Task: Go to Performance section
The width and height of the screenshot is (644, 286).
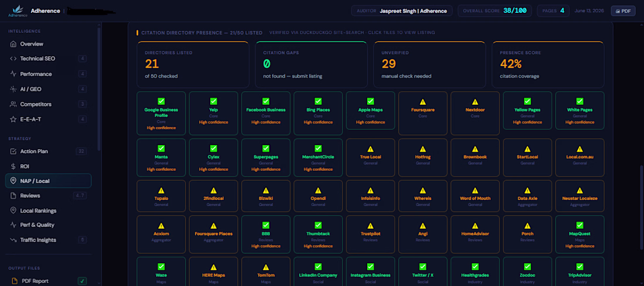Action: (x=48, y=74)
